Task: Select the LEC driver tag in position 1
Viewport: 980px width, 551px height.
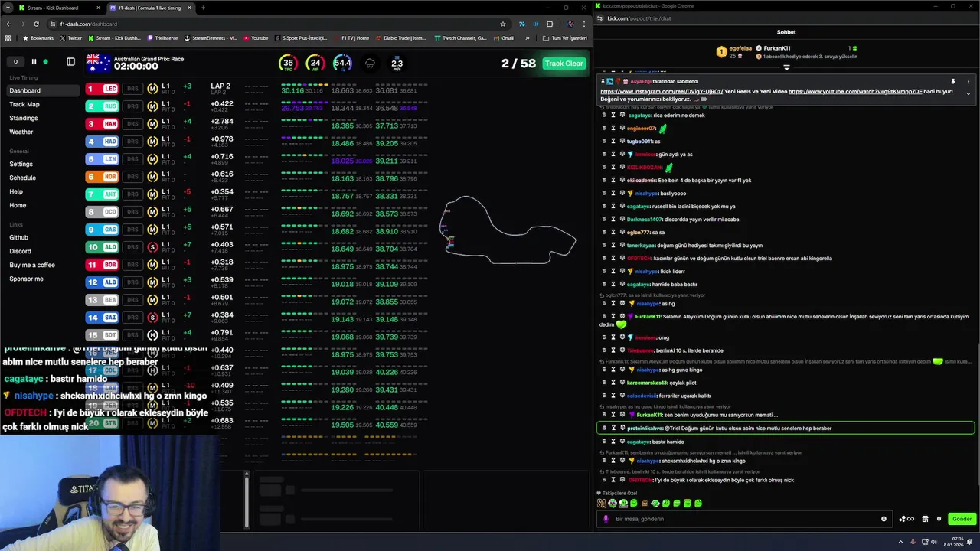Action: (x=103, y=89)
